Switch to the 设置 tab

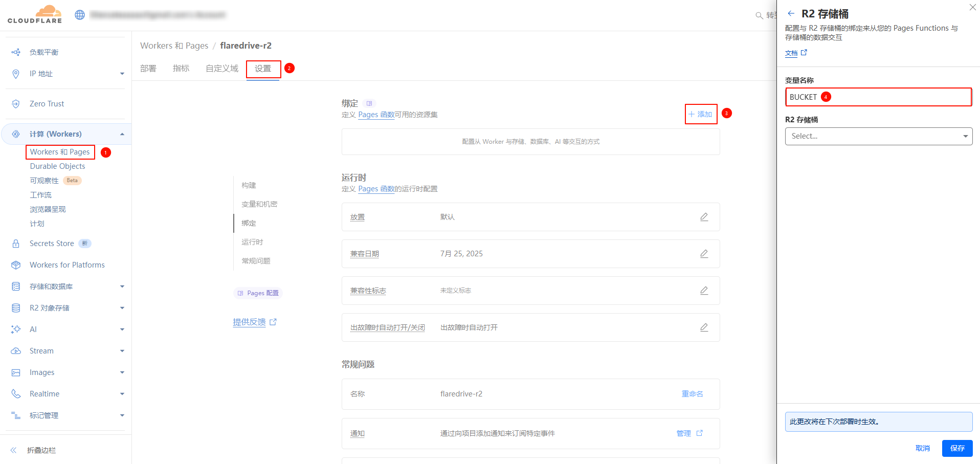[x=263, y=69]
